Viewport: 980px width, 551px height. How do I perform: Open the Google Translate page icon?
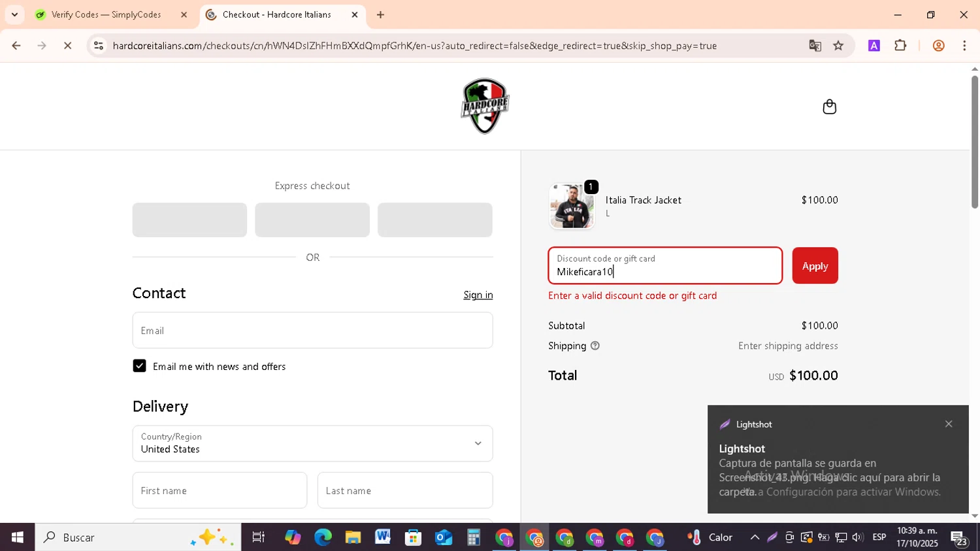coord(815,46)
